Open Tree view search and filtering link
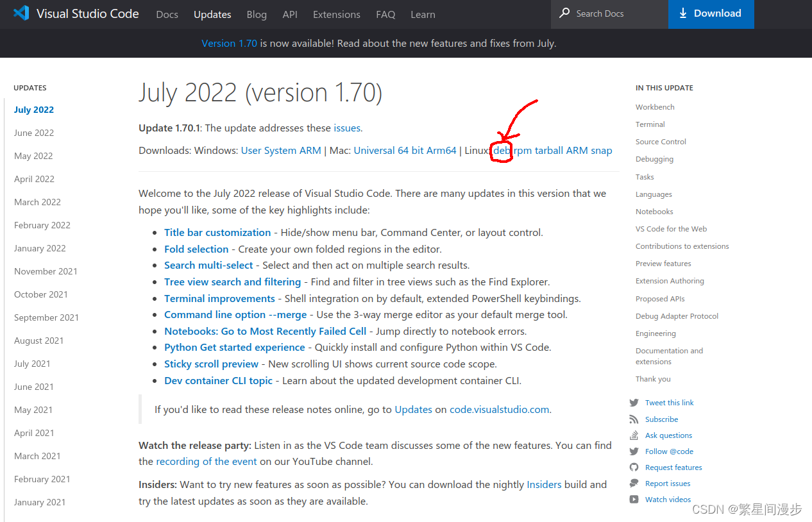Screen dimensions: 812x522 coord(232,282)
